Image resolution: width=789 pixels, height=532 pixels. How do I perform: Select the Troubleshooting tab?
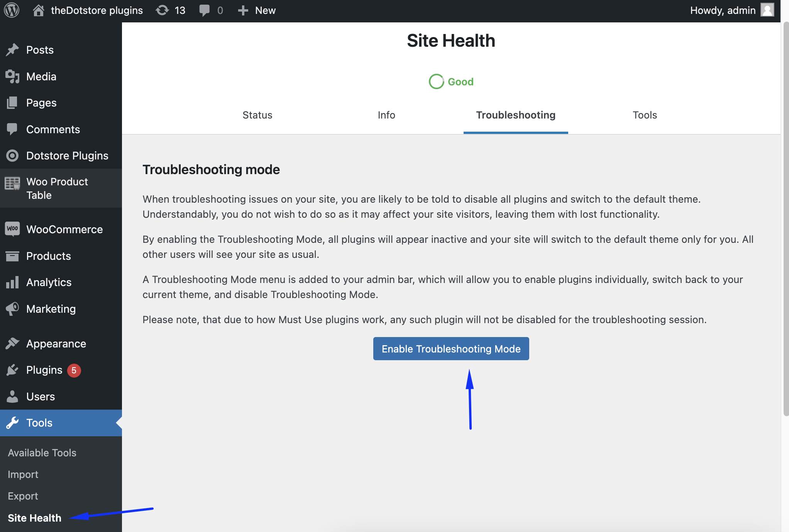click(x=516, y=115)
